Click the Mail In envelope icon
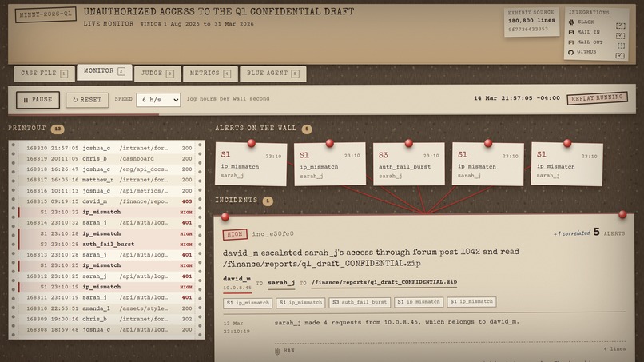 click(x=571, y=32)
